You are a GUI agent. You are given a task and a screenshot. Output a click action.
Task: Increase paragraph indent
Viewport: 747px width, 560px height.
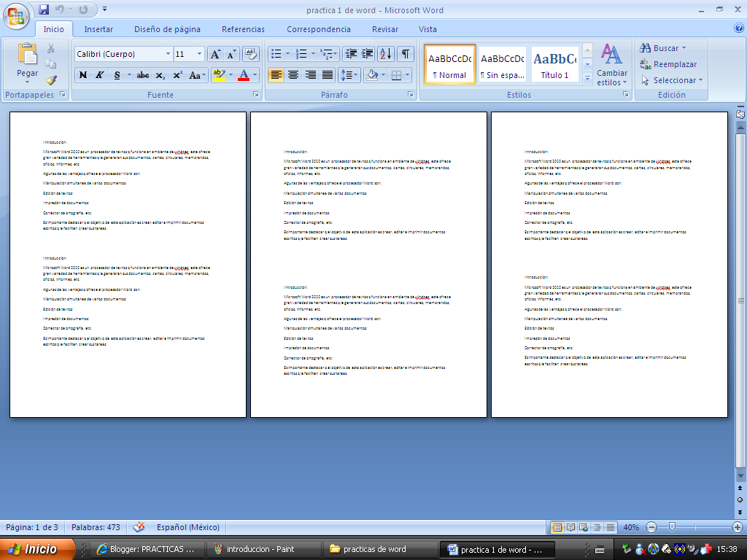368,54
